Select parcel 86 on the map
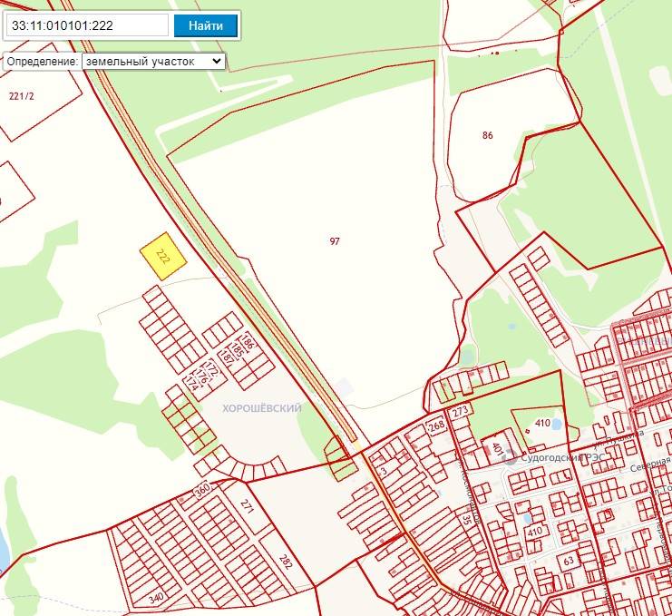The height and width of the screenshot is (616, 672). tap(488, 136)
